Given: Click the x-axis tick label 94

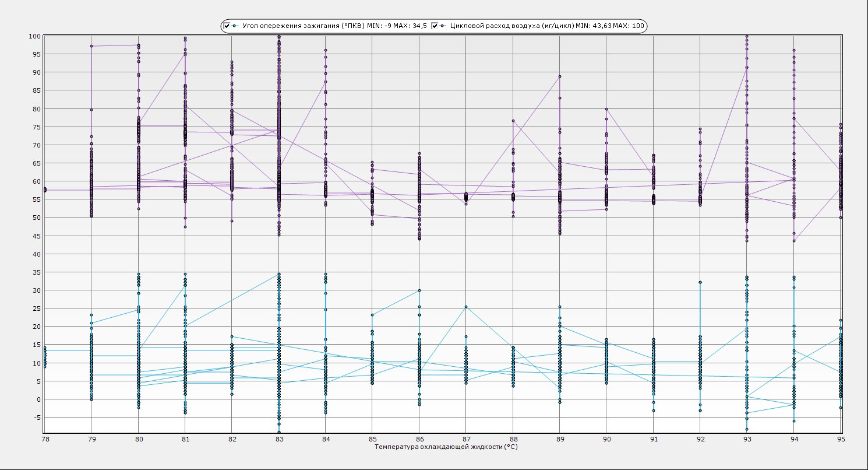Looking at the screenshot, I should click(x=794, y=438).
